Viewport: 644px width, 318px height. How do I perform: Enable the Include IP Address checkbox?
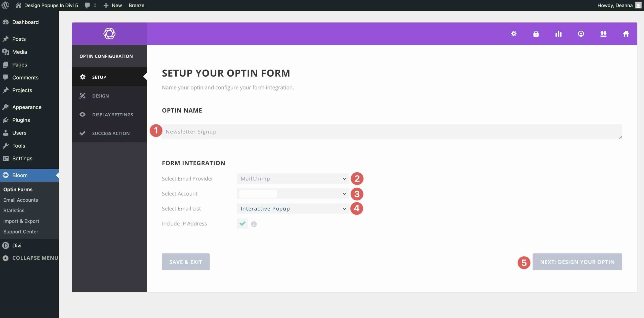(x=242, y=223)
